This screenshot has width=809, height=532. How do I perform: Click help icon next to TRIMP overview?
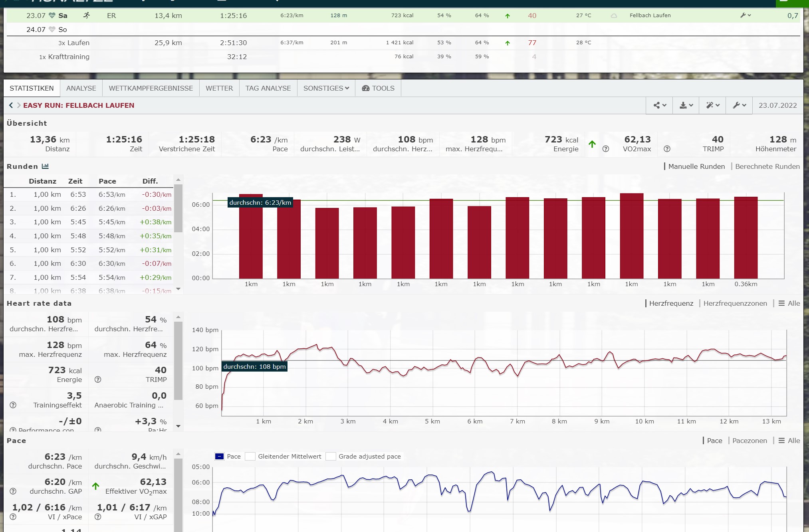pos(666,149)
